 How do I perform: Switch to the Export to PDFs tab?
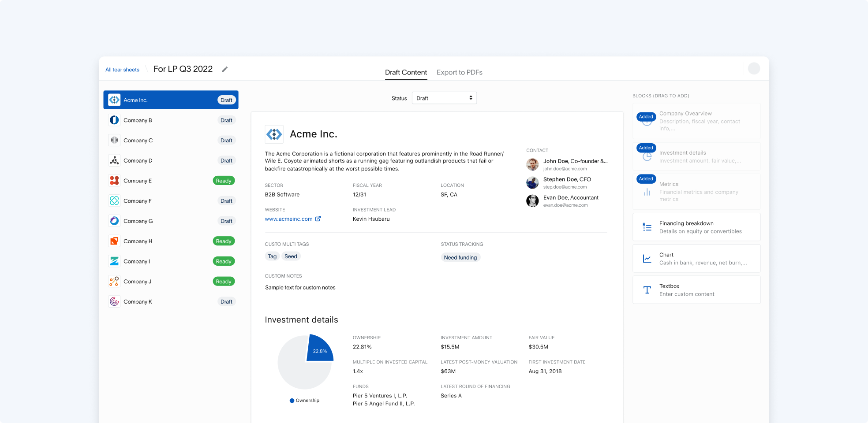460,72
